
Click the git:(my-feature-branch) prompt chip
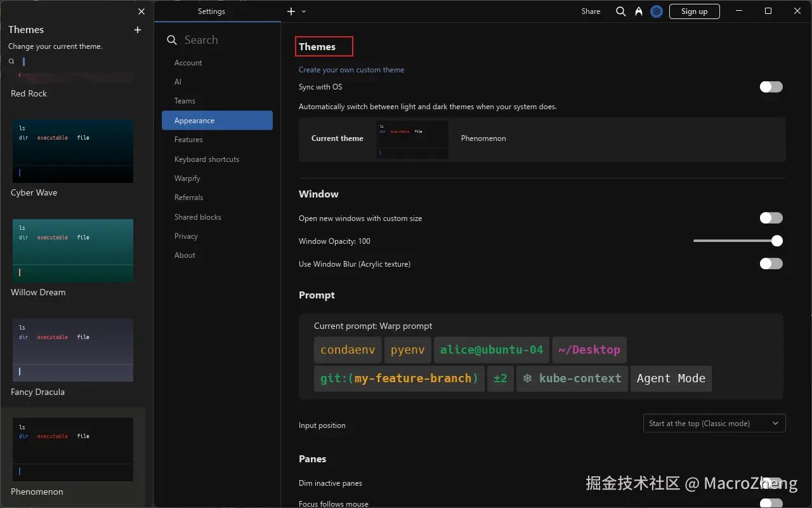(400, 378)
